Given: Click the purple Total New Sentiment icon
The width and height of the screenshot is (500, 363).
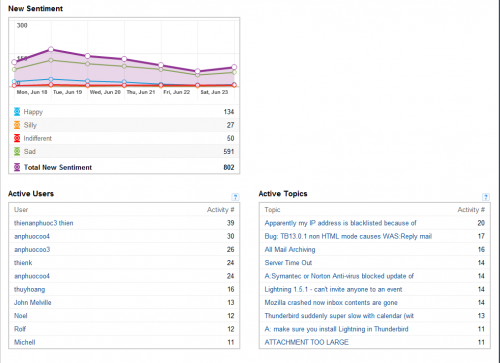Looking at the screenshot, I should (17, 167).
